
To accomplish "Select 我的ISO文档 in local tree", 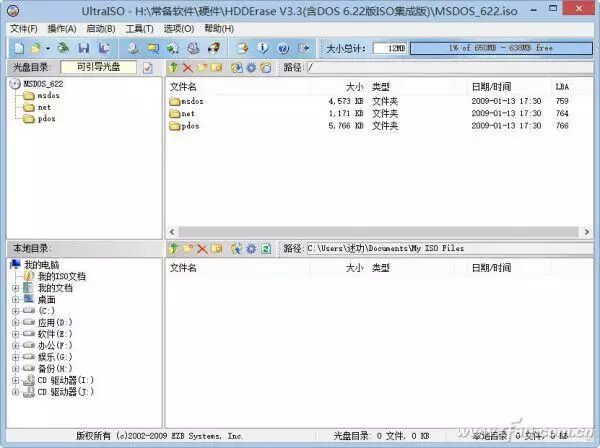I will [x=62, y=276].
